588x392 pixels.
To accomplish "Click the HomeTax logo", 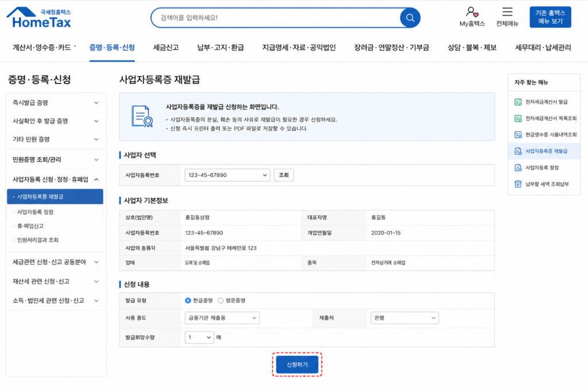I will (x=38, y=18).
